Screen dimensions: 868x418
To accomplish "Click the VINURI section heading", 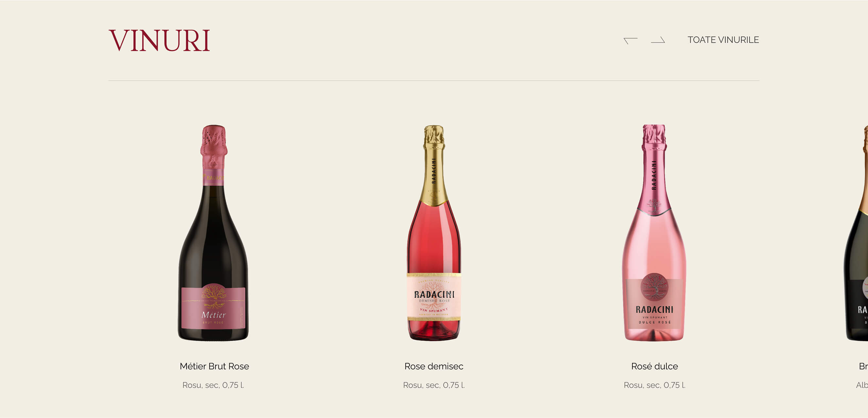I will pyautogui.click(x=159, y=40).
